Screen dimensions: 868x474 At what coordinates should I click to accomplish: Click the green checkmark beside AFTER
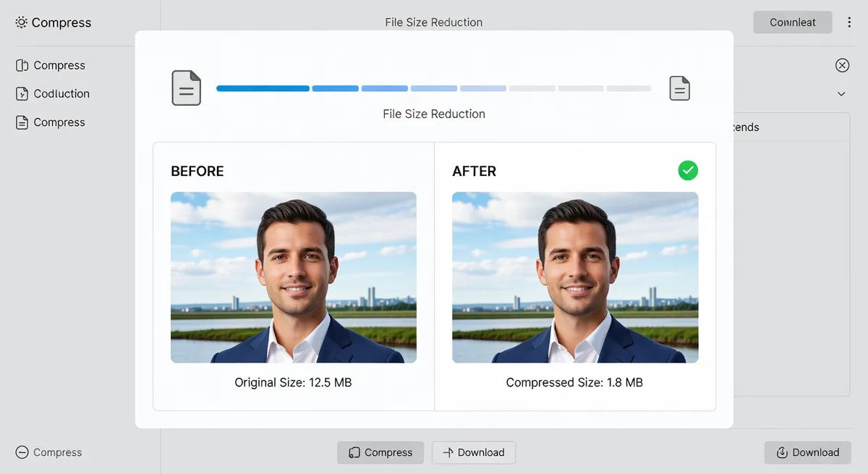point(688,171)
